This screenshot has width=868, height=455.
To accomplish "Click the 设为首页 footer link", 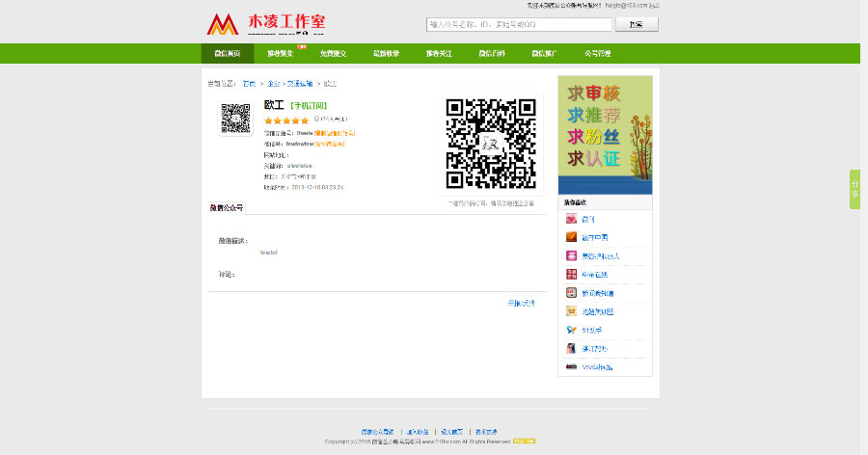I will [451, 432].
